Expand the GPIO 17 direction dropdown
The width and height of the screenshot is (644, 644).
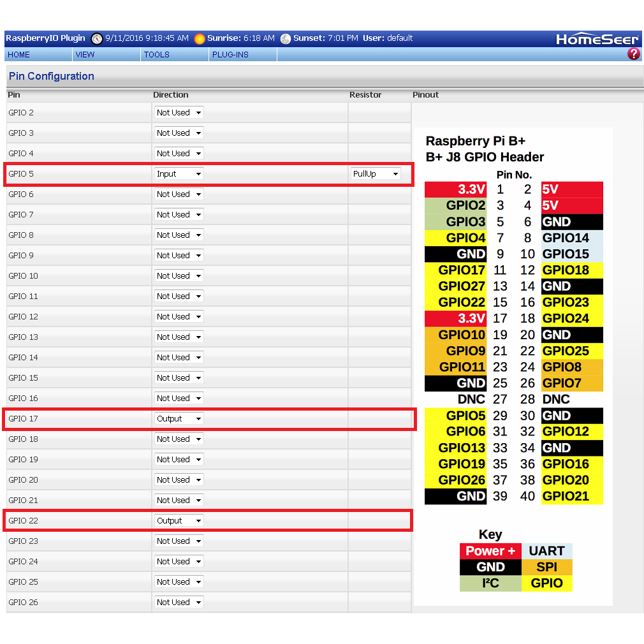point(179,419)
